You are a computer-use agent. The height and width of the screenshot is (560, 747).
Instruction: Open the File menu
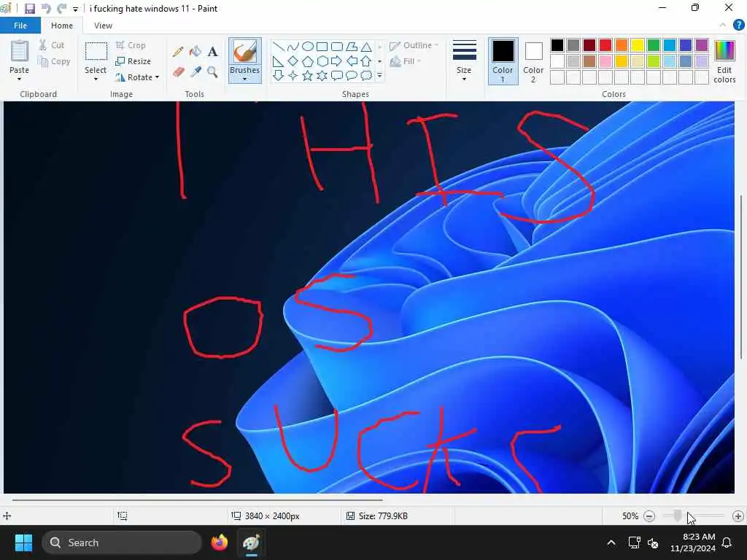(20, 26)
